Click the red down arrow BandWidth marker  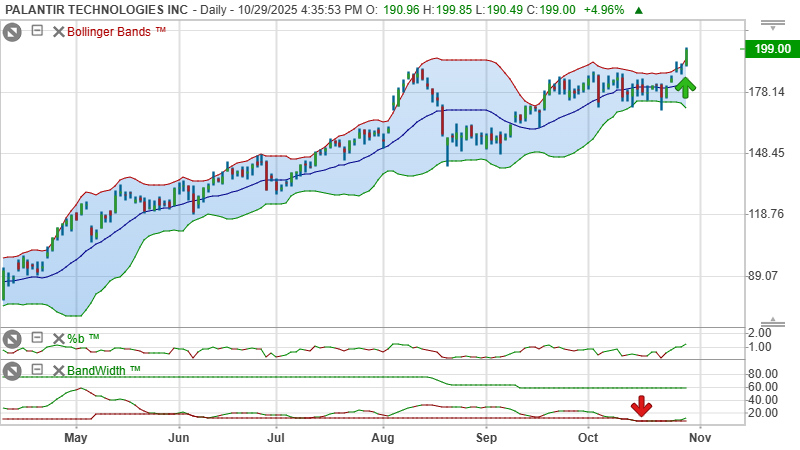(x=642, y=407)
